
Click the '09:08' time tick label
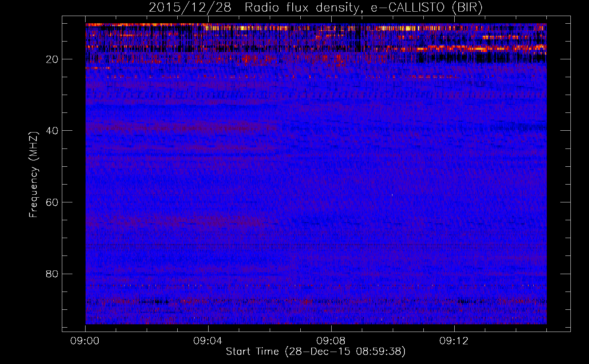click(331, 341)
